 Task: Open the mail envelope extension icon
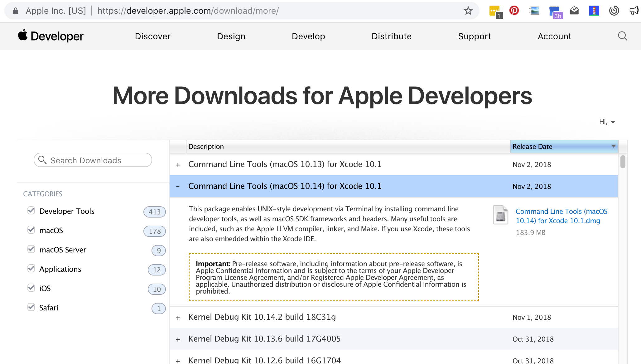(574, 11)
